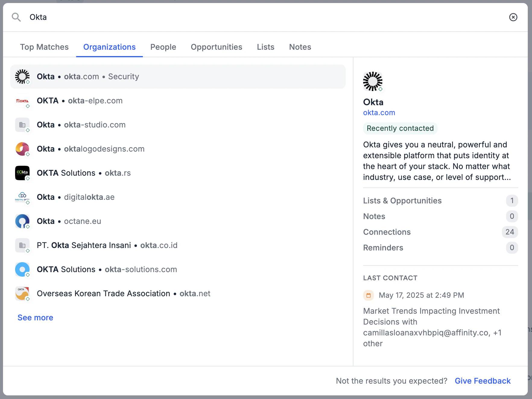
Task: Click the oktalogodesigns.com colorful logo
Action: pos(22,149)
